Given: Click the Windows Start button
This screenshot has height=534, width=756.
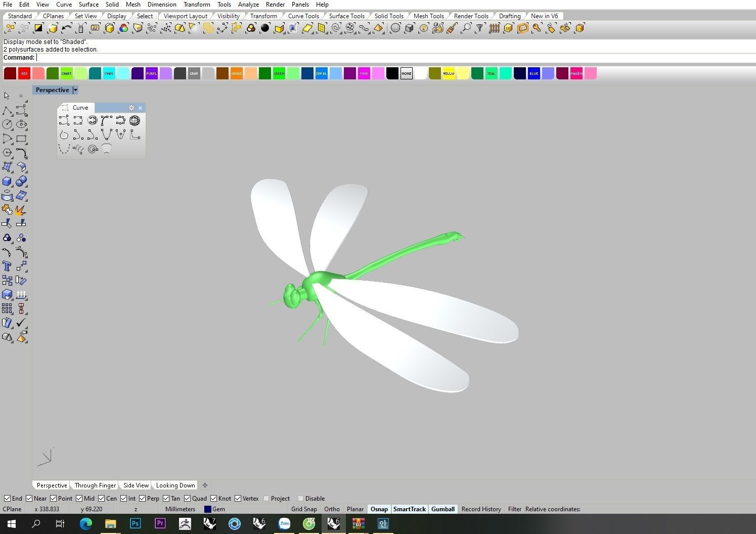Looking at the screenshot, I should (11, 523).
